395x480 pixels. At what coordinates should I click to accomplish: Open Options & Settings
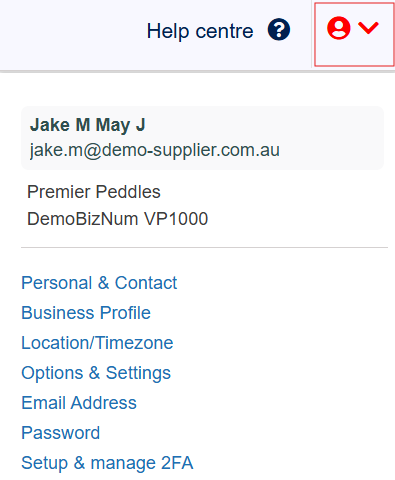click(96, 373)
